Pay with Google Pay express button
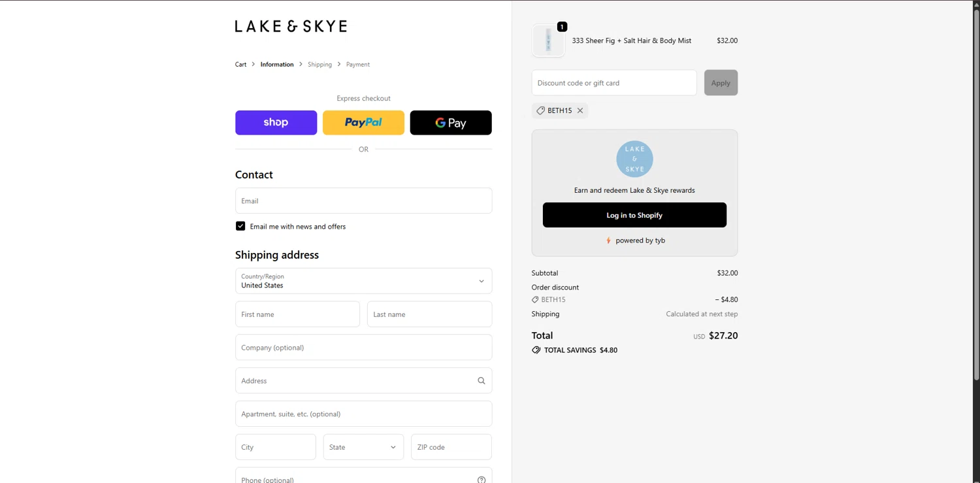This screenshot has height=483, width=980. tap(451, 123)
